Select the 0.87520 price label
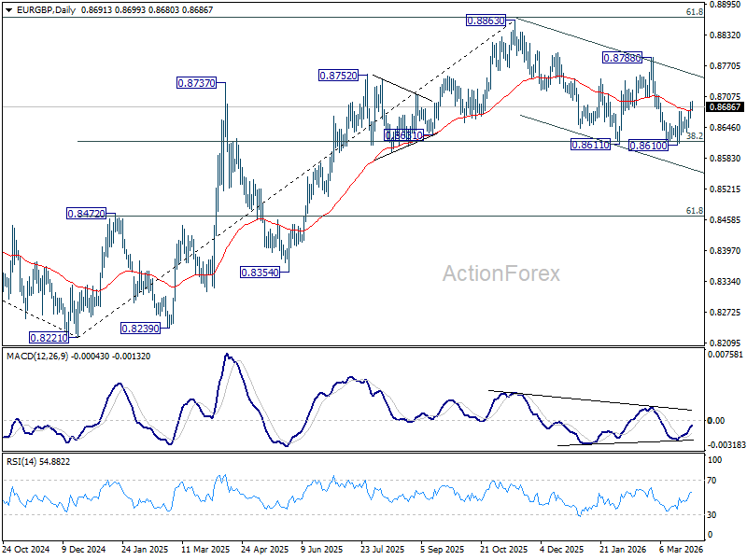747x560 pixels. click(x=338, y=76)
